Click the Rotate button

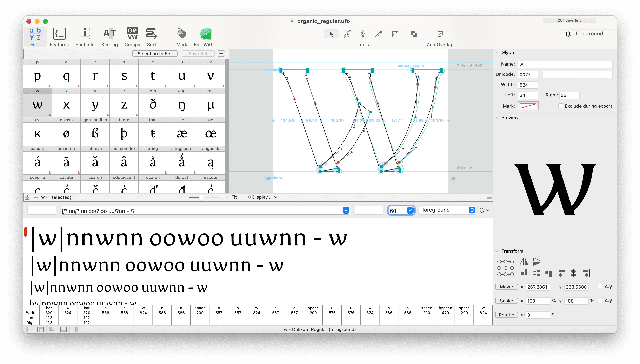(506, 315)
